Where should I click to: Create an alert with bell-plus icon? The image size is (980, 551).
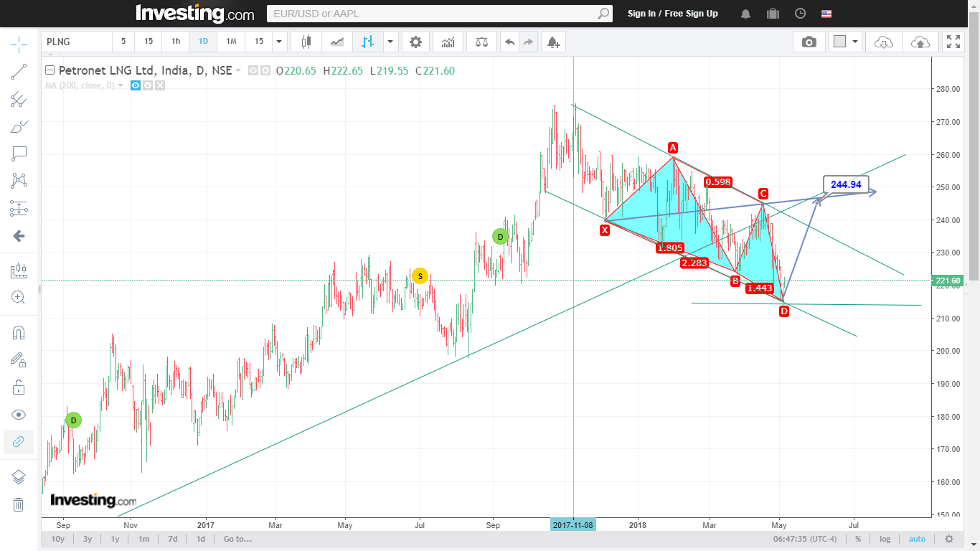click(553, 42)
